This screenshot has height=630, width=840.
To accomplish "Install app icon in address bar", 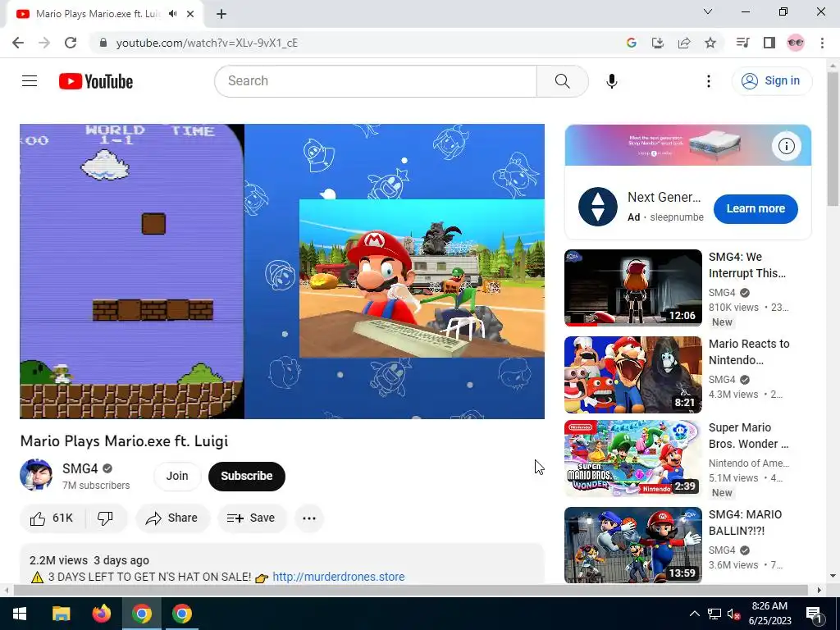I will coord(657,43).
